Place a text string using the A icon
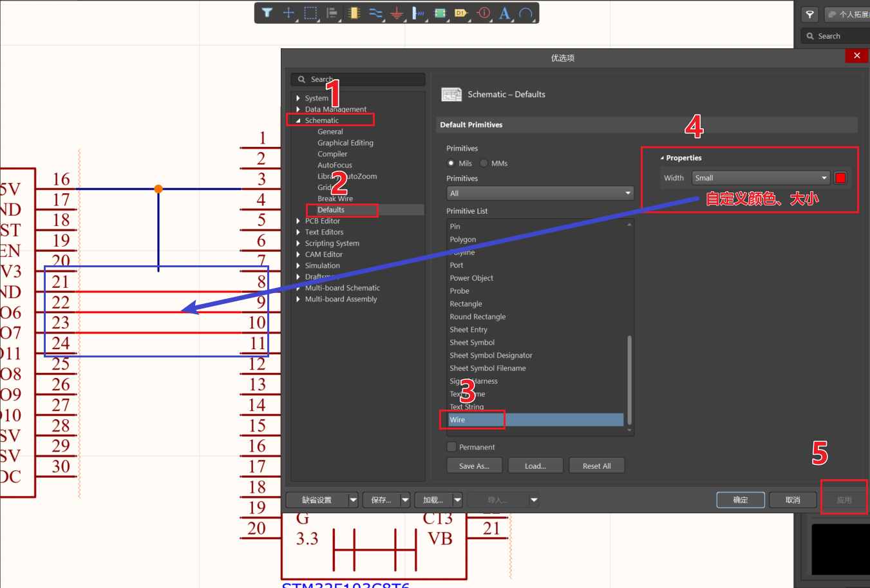This screenshot has height=588, width=870. coord(504,13)
